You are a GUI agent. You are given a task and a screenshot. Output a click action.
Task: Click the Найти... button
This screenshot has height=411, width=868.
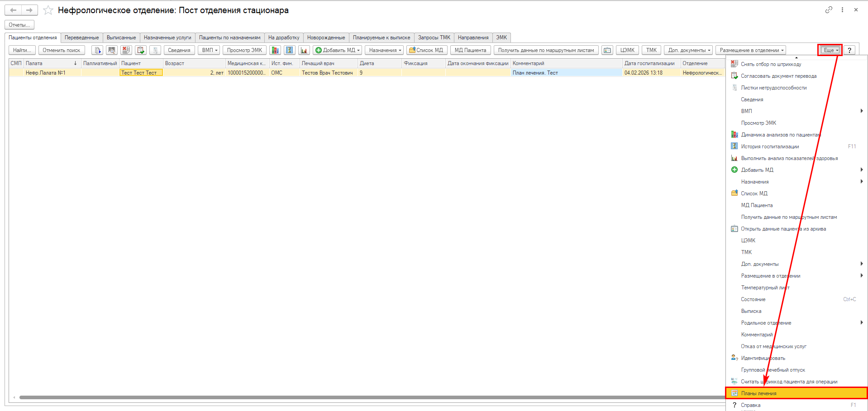click(22, 50)
